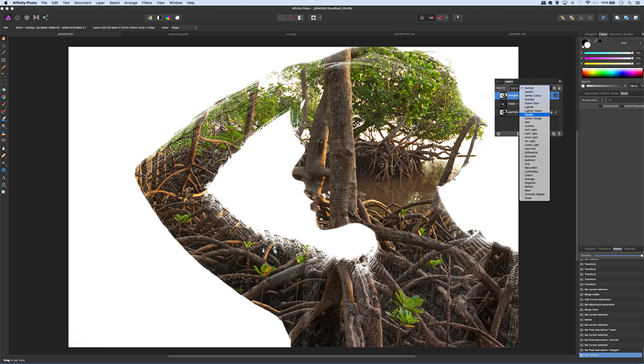This screenshot has height=364, width=644.
Task: Switch to the Navigator tab
Action: tap(590, 249)
